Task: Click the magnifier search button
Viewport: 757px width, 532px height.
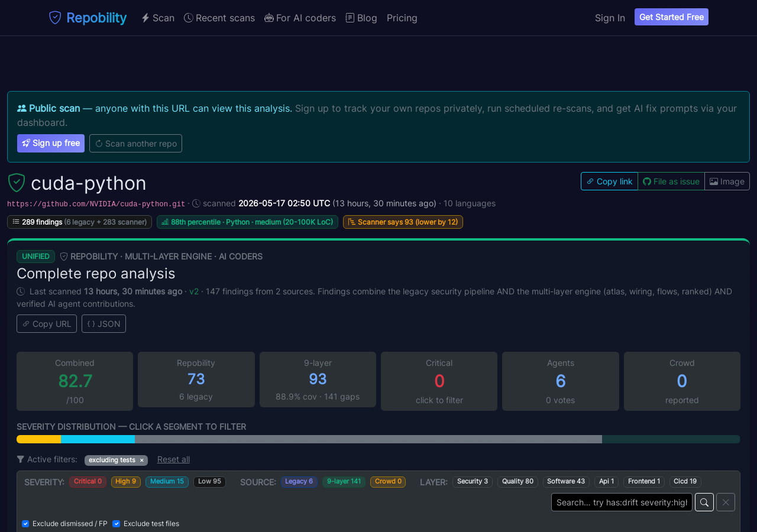Action: coord(704,502)
